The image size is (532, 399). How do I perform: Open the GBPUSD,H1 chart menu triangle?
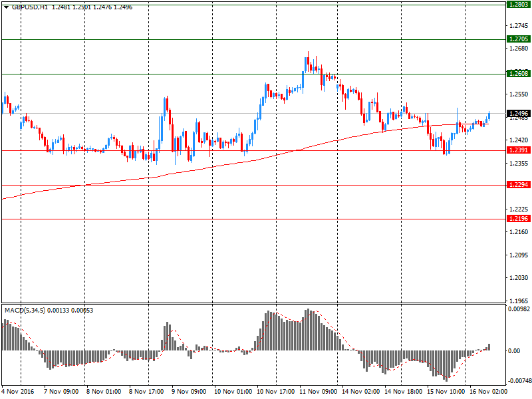tap(6, 7)
